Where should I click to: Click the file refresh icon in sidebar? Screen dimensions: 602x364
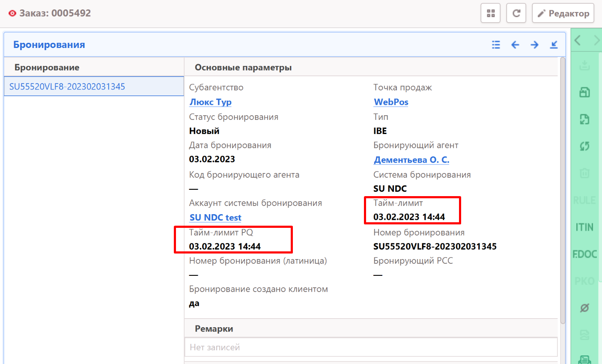(x=584, y=119)
